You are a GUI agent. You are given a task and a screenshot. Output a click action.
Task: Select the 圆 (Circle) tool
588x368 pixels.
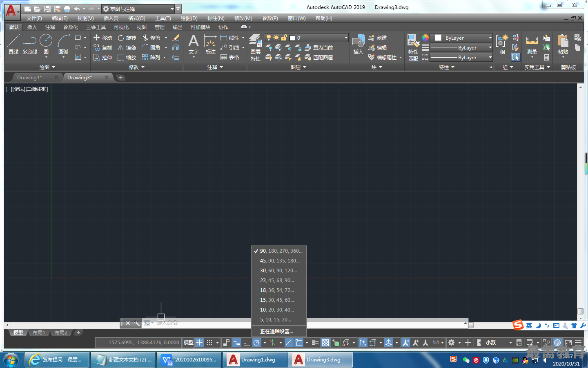point(46,44)
